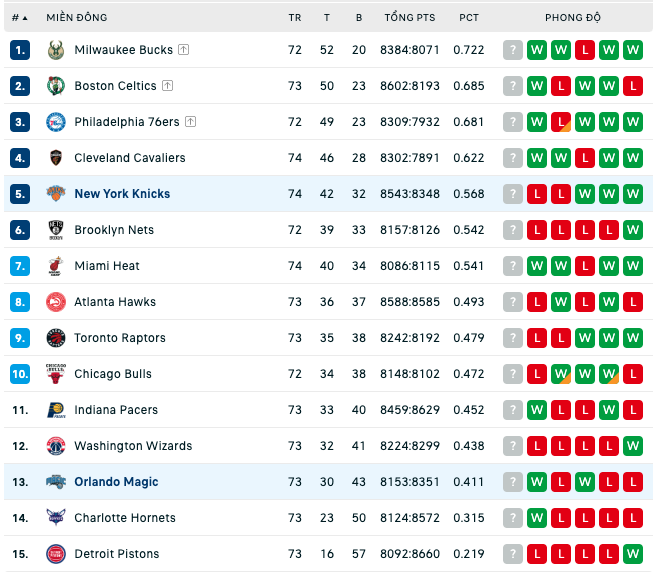Open the New York Knicks team link
The image size is (658, 578).
[122, 194]
